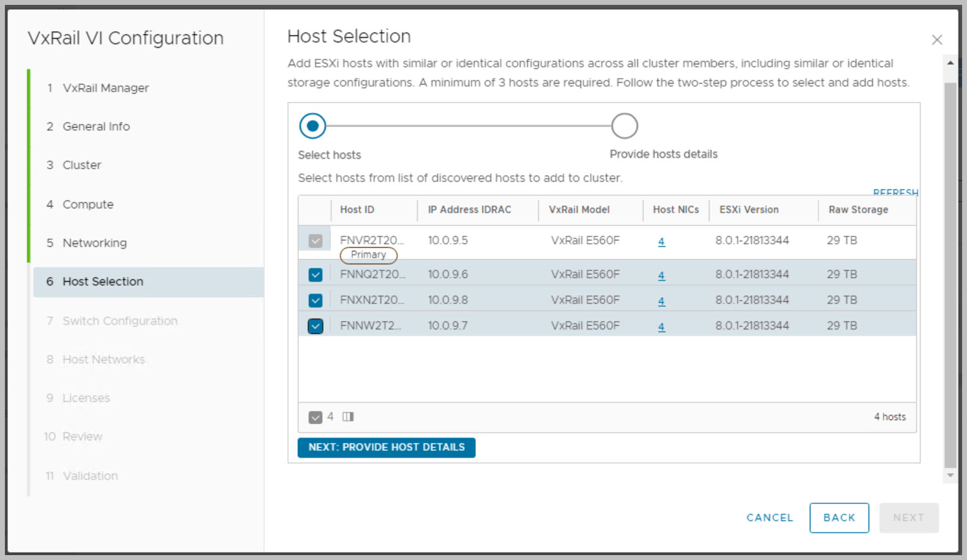Open the Cluster wizard step
The image size is (967, 560).
[81, 165]
